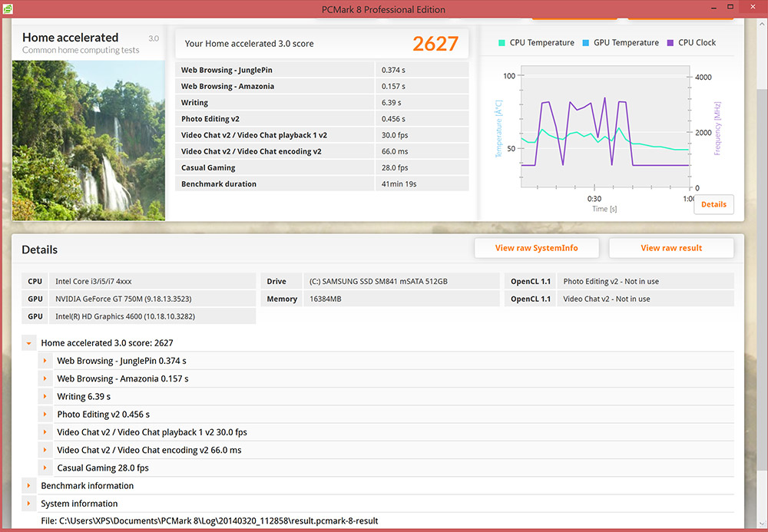The image size is (768, 532).
Task: Click the Details button under the chart
Action: [x=713, y=204]
